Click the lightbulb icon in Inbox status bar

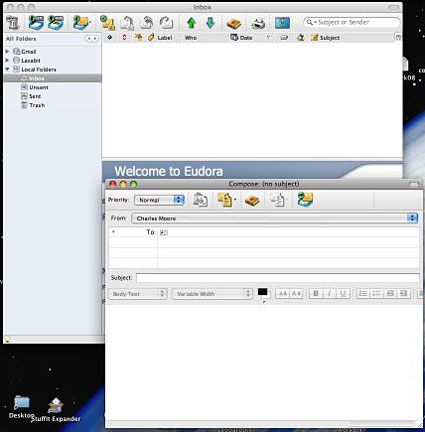[7, 339]
